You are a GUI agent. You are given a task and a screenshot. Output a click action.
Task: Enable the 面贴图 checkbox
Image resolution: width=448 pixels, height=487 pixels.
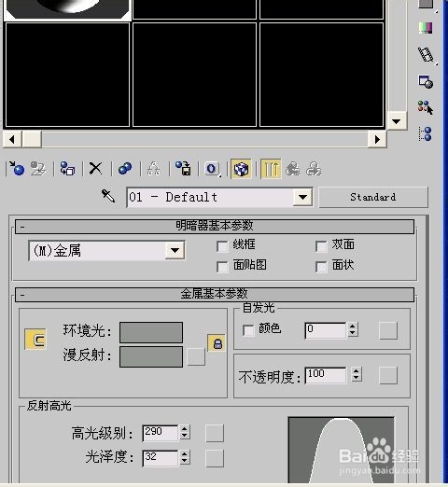222,267
